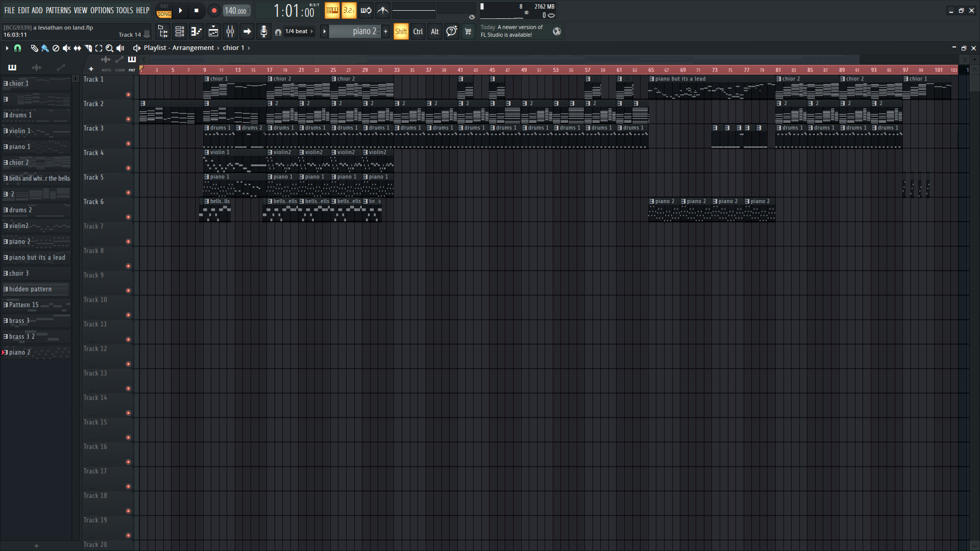Click the microphone recording icon

(x=264, y=32)
